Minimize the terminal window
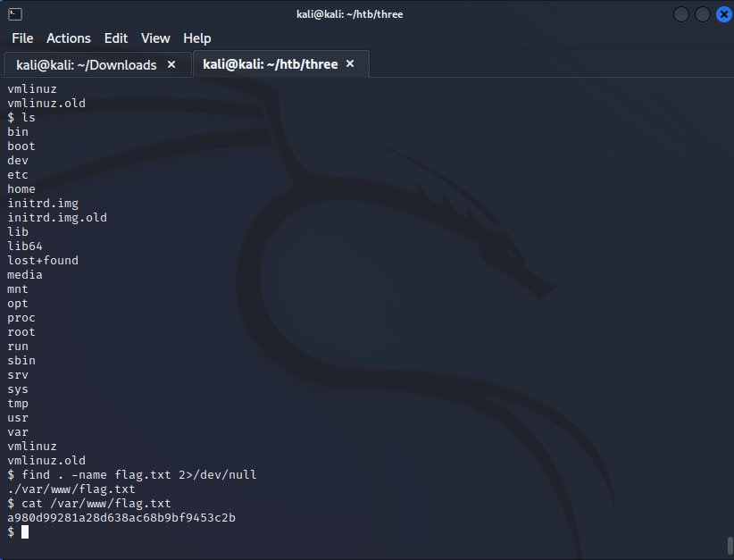This screenshot has width=734, height=560. pos(682,14)
